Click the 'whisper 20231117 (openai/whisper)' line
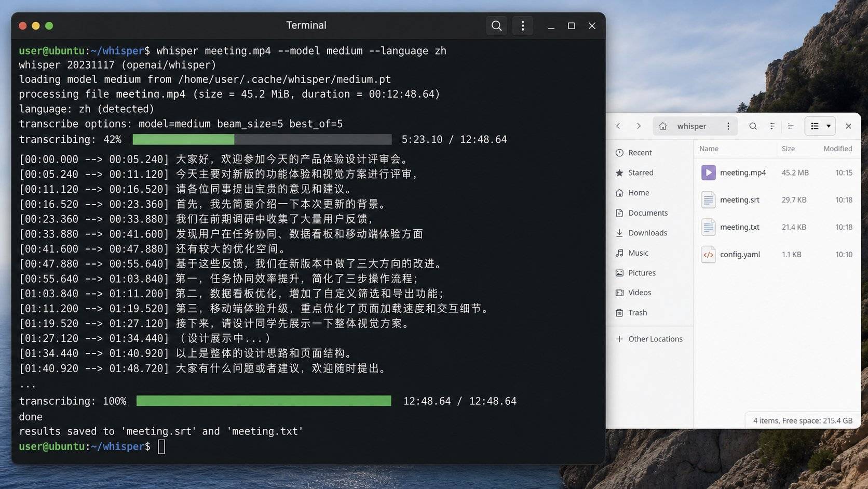The image size is (868, 489). tap(117, 65)
